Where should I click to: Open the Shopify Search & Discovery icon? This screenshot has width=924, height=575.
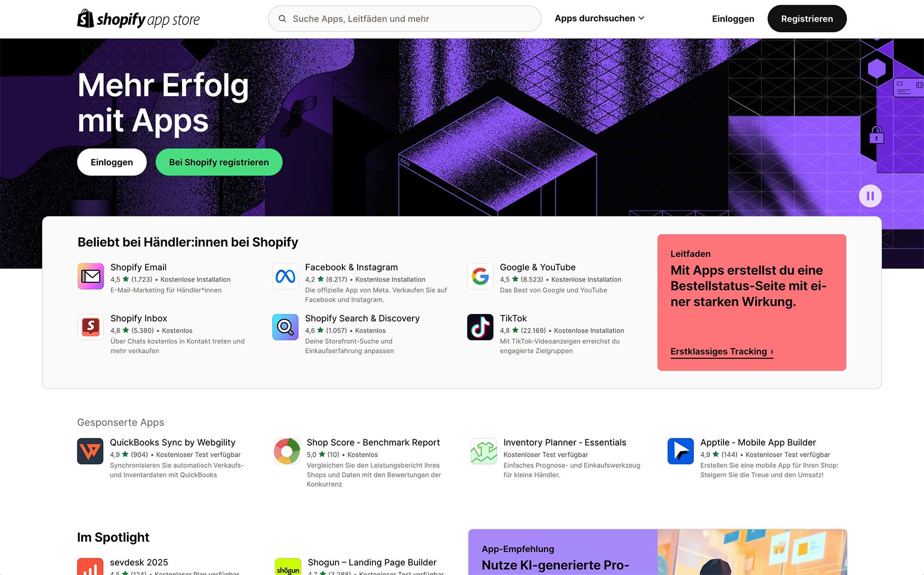(x=286, y=327)
